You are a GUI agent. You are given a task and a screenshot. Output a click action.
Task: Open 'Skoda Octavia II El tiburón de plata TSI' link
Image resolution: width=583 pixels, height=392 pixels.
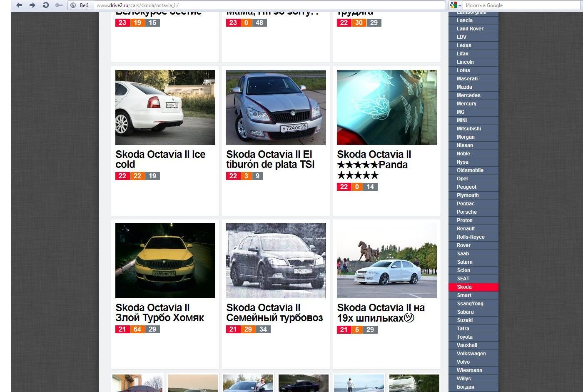click(270, 160)
